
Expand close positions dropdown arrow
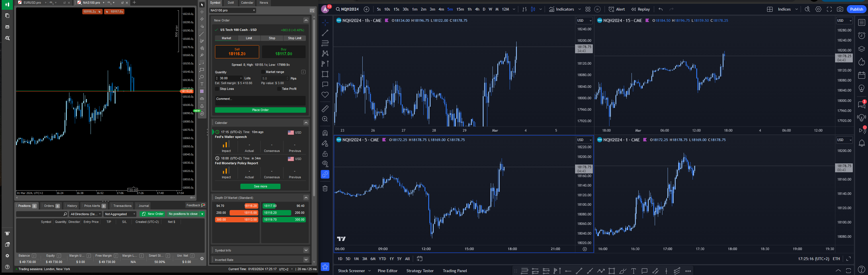point(202,214)
